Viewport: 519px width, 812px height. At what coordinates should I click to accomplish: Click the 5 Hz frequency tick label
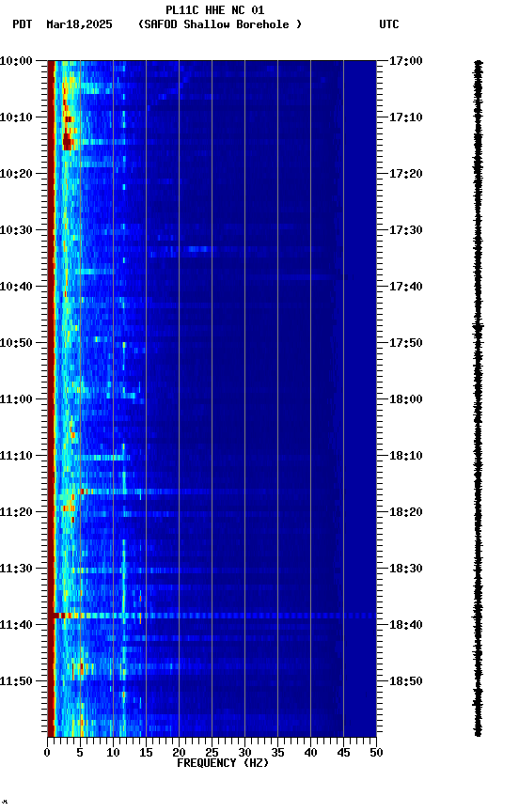[x=80, y=753]
